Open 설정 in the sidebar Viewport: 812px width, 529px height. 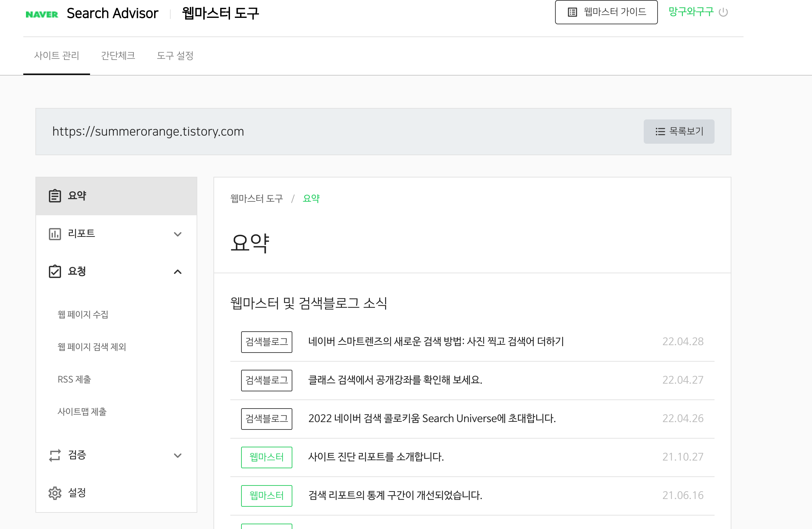click(x=116, y=493)
